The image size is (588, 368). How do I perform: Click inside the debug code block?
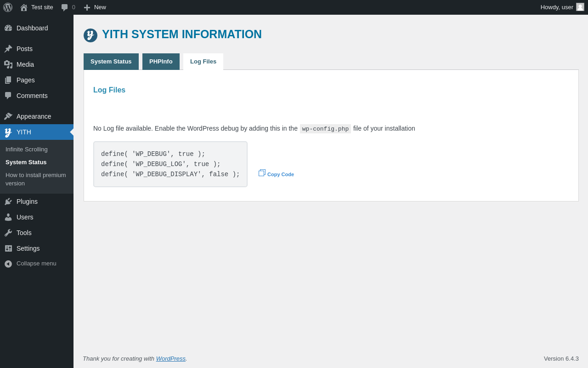170,164
